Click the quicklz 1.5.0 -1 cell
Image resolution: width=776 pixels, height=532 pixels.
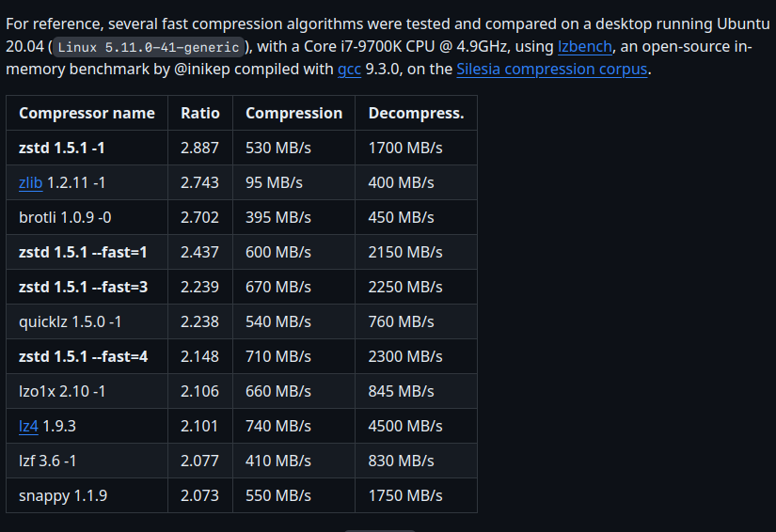pos(70,321)
